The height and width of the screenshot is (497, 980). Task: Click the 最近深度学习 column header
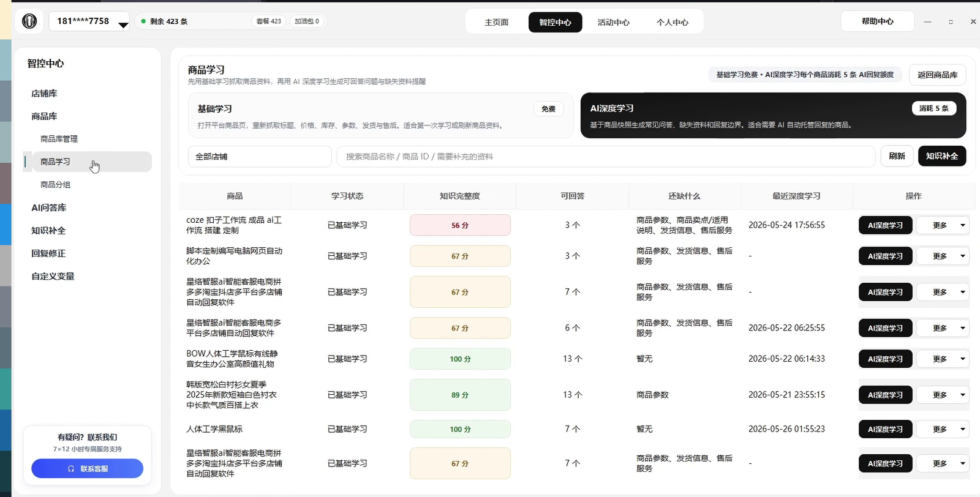[796, 196]
